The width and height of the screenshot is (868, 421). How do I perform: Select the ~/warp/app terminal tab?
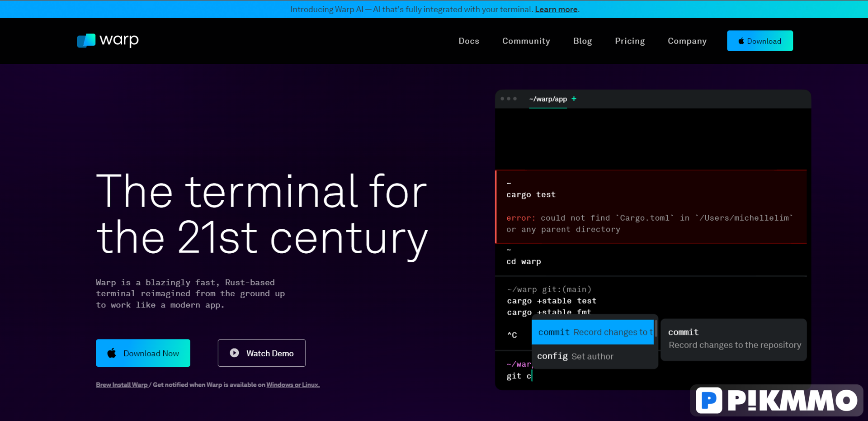(x=548, y=99)
